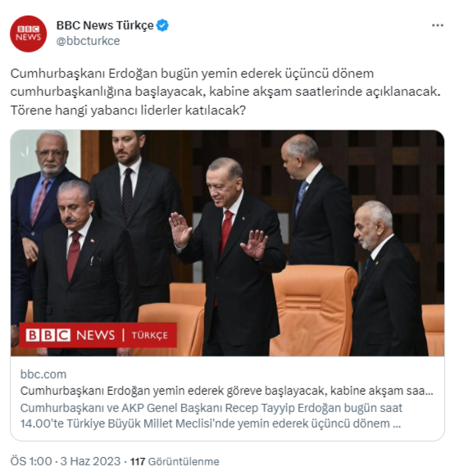Click the BBC blocks in the image watermark
Viewport: 454px width, 476px height.
coord(48,335)
